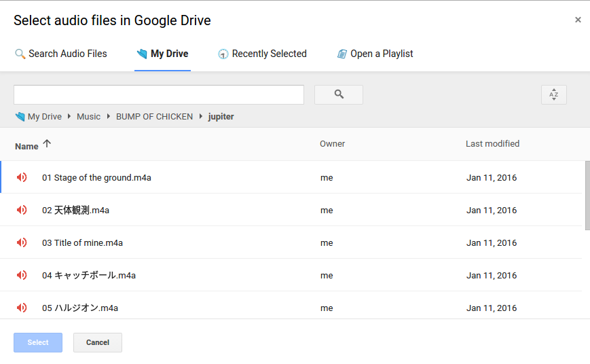Image resolution: width=590 pixels, height=364 pixels.
Task: Close the Select audio files dialog
Action: point(578,20)
